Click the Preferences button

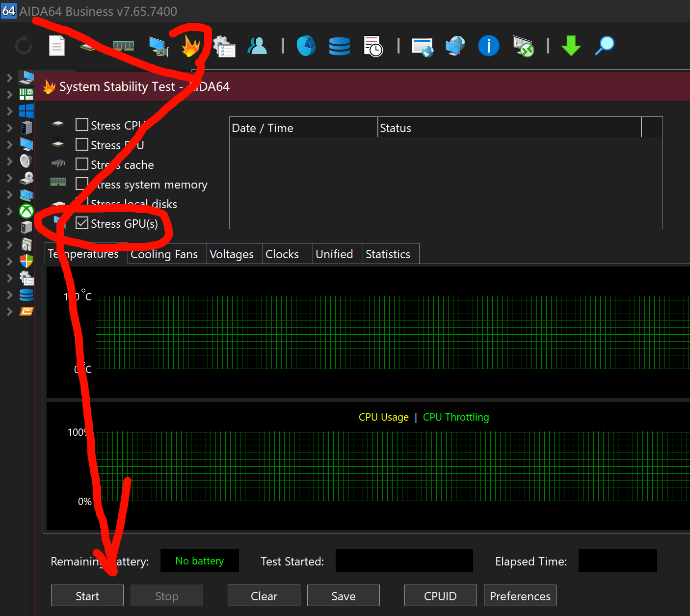520,596
